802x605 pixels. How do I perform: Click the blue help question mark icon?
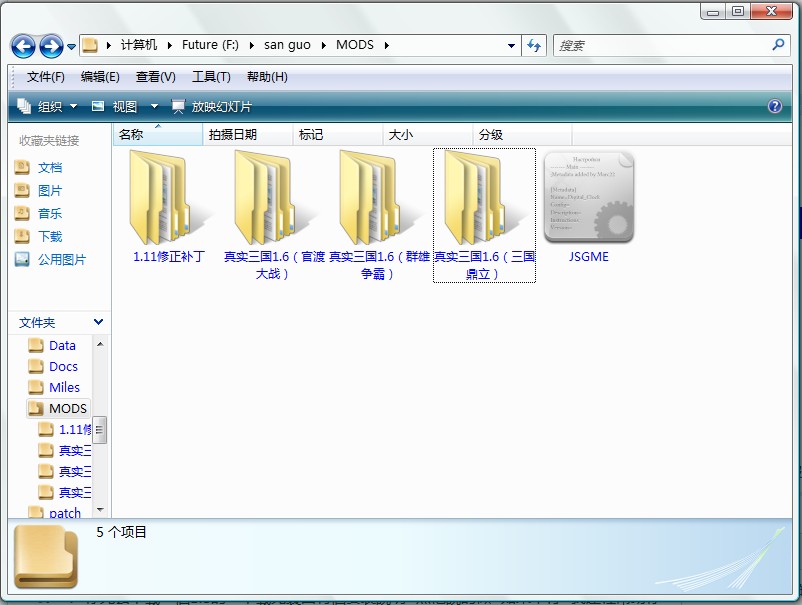point(774,106)
